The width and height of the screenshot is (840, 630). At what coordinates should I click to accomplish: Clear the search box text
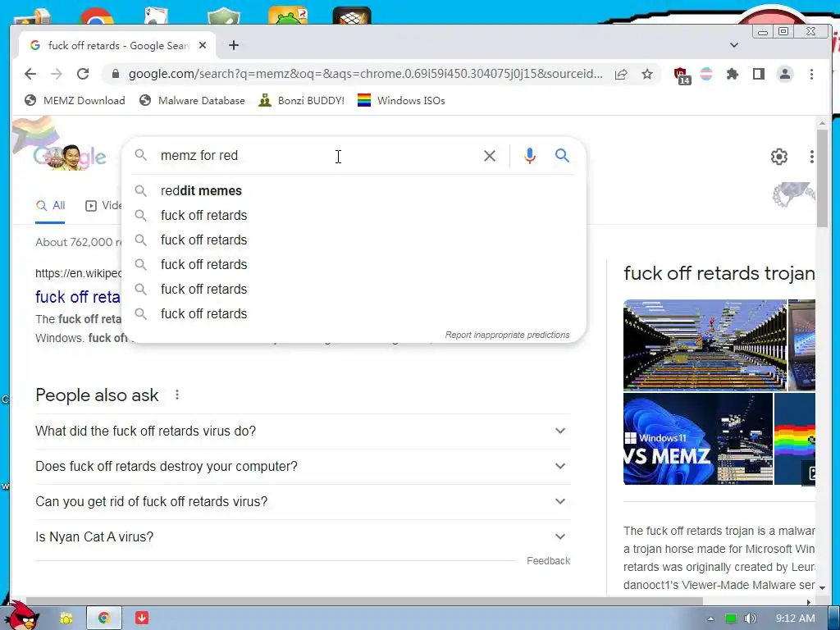coord(490,156)
